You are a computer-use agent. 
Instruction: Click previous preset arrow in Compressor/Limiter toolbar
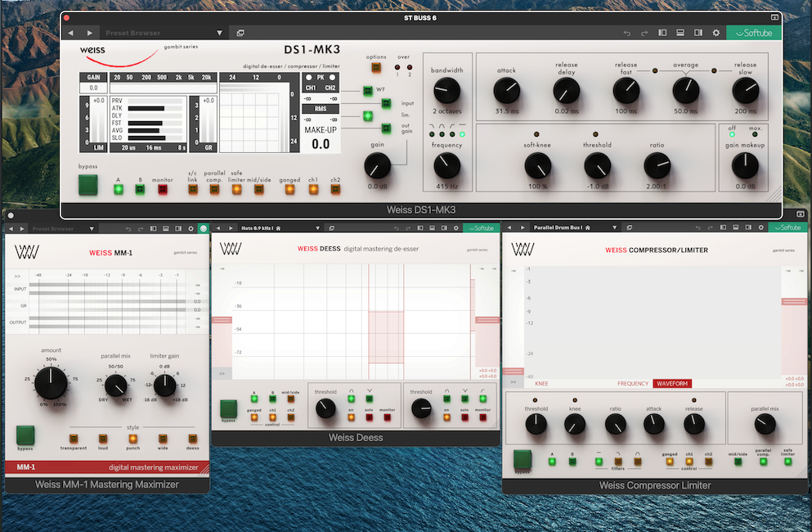509,227
